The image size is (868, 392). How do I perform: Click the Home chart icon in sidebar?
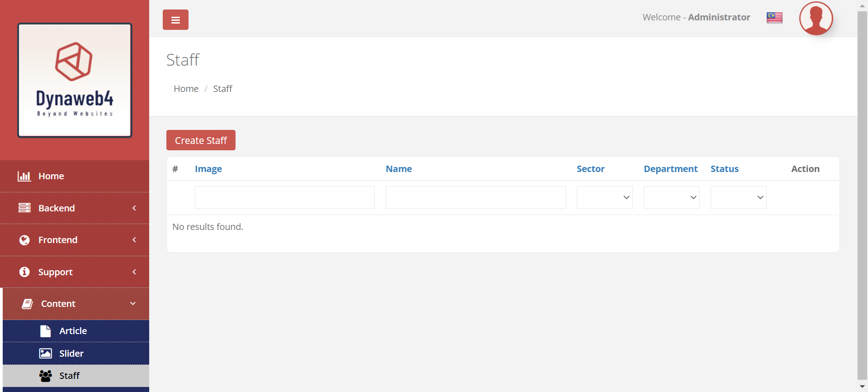(24, 176)
